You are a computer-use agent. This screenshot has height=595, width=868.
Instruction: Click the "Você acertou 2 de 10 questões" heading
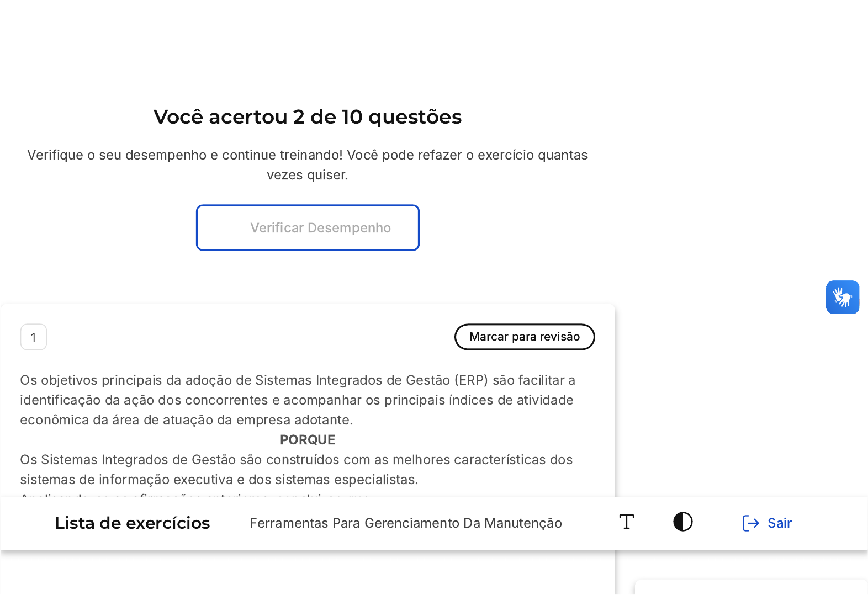308,117
